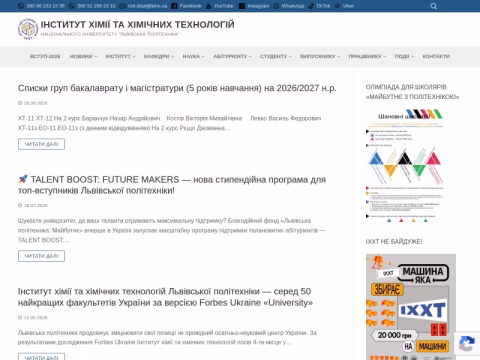Open post 'Списки груп бакалаврату і магістратури'

tap(177, 88)
